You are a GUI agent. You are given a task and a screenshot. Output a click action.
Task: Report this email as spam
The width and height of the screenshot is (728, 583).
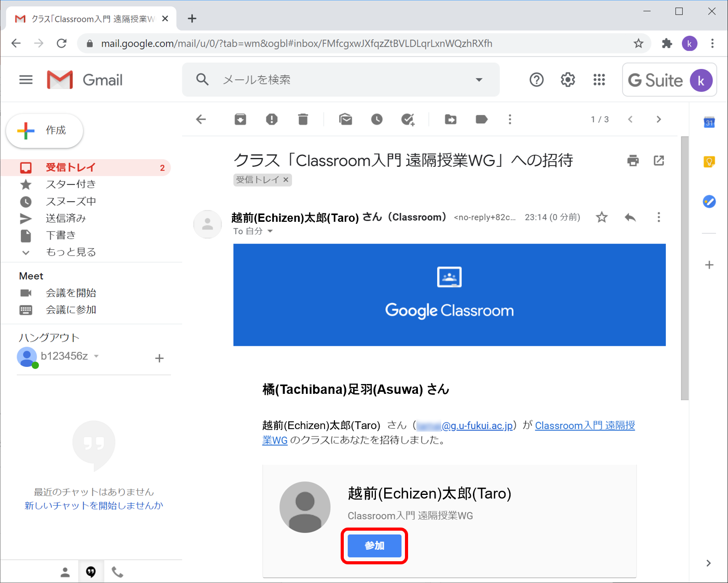[x=272, y=120]
